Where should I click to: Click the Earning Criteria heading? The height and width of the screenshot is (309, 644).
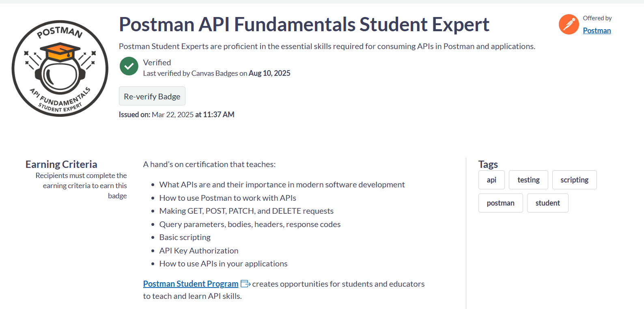coord(61,164)
